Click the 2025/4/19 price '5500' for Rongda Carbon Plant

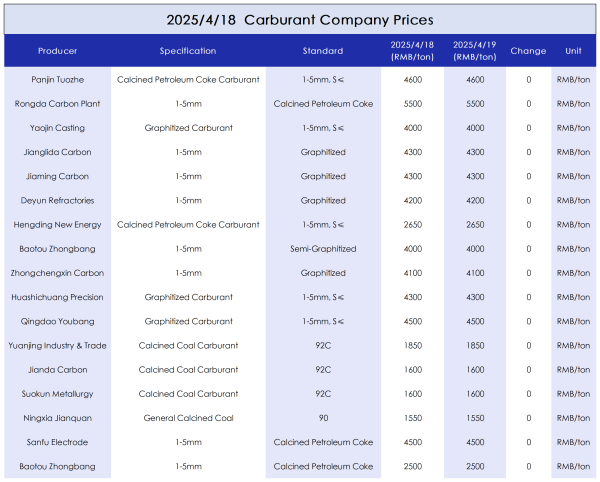click(475, 104)
